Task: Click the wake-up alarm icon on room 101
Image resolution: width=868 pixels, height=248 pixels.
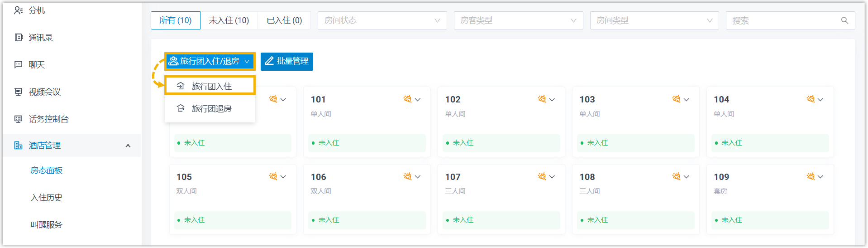Action: click(x=407, y=99)
